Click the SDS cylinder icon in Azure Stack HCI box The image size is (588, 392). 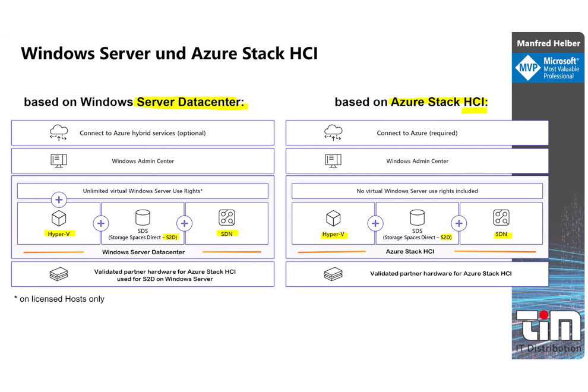coord(417,217)
